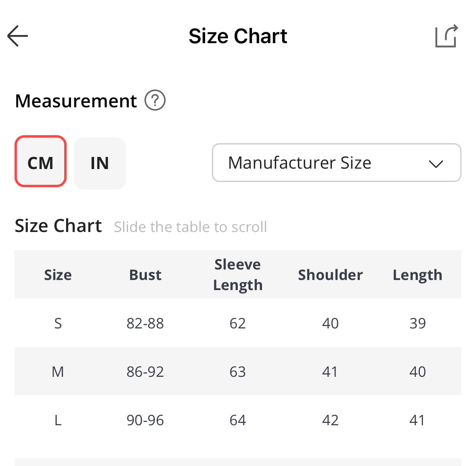The width and height of the screenshot is (476, 466).
Task: Click the Bust column header
Action: [x=145, y=275]
